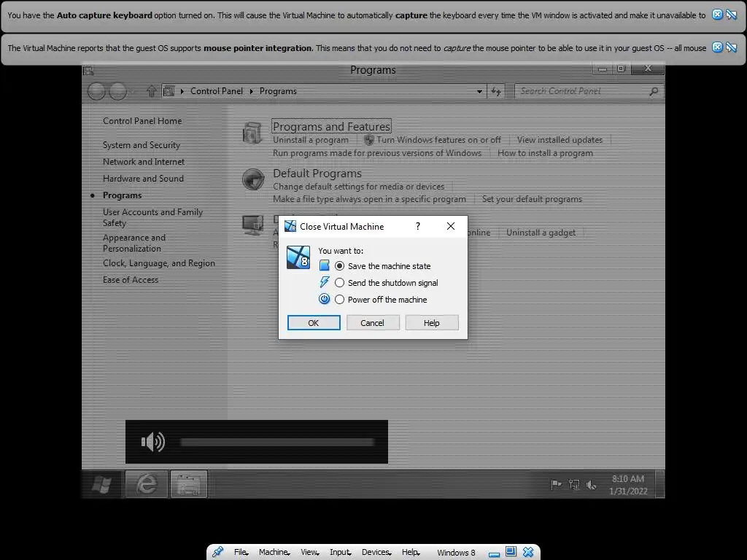Open Default Programs heading link

317,174
